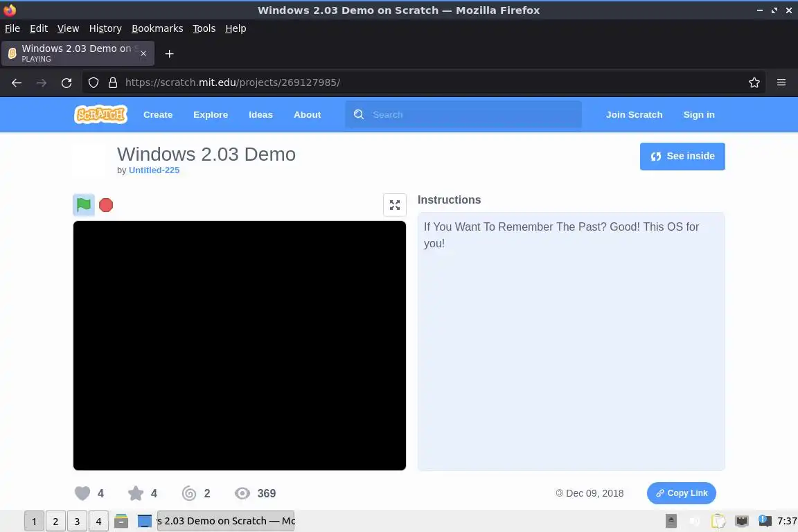Click the search magnifier icon
798x532 pixels.
coord(359,114)
